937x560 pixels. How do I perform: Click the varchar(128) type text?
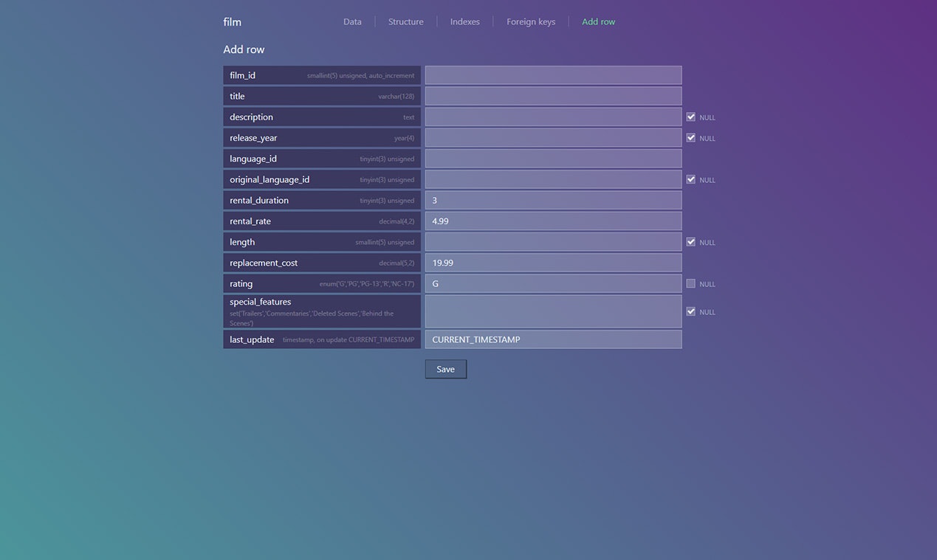tap(396, 97)
